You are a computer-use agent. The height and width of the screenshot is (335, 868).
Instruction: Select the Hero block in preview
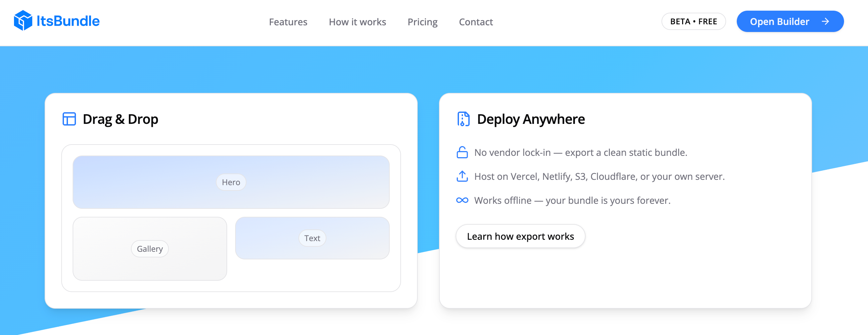coord(231,182)
